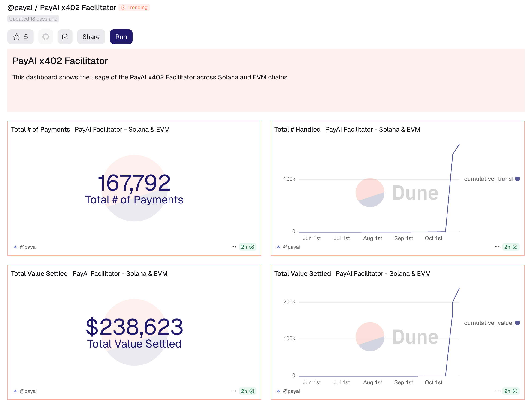The image size is (532, 400).
Task: Open the GitHub repository icon
Action: (x=46, y=36)
